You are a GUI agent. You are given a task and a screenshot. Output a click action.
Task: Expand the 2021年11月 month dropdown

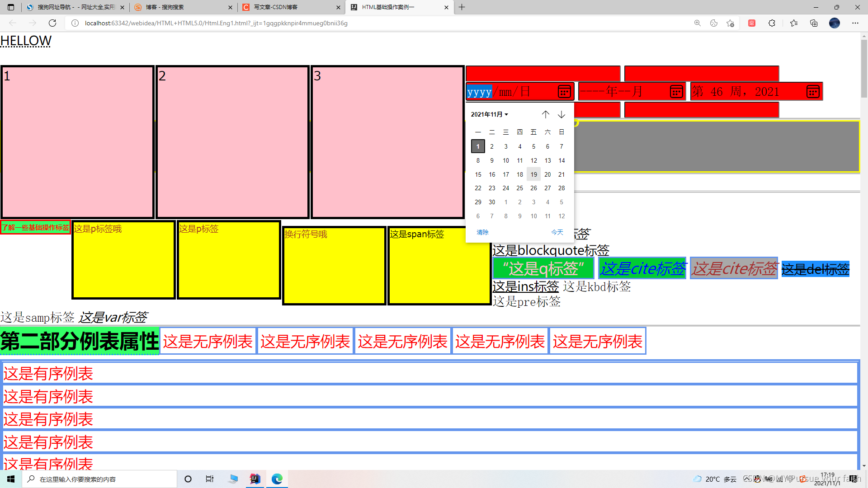(x=490, y=114)
